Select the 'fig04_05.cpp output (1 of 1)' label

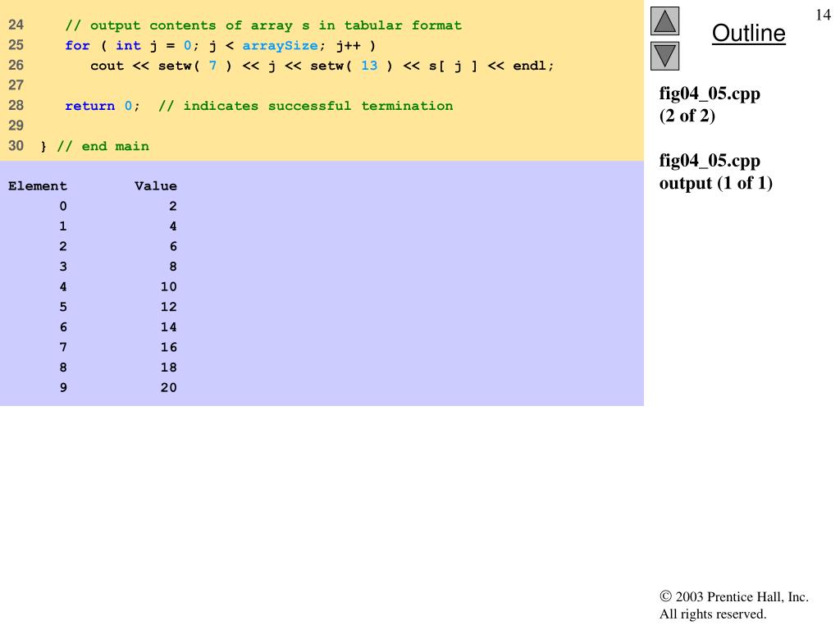(x=715, y=171)
